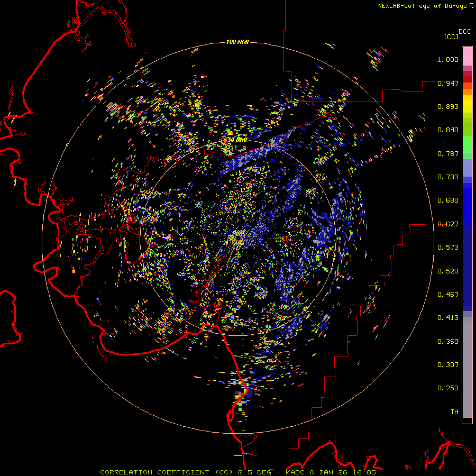Click the pink segment at the color bar top
This screenshot has height=476, width=476.
[x=467, y=56]
